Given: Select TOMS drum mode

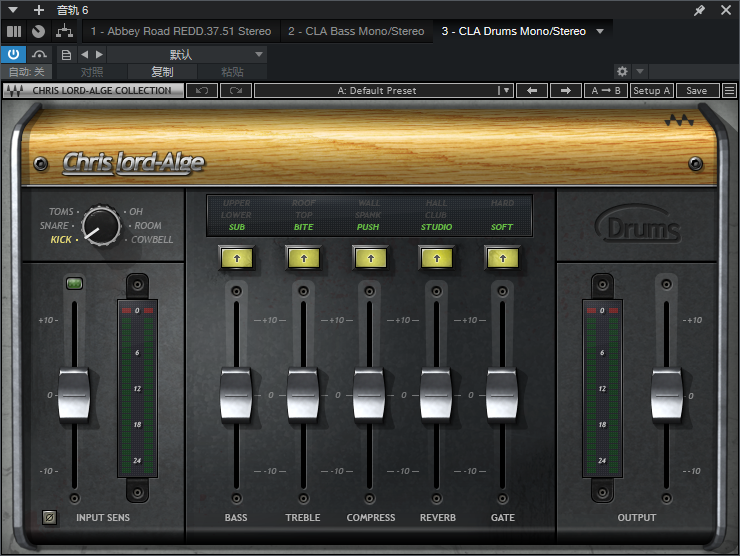Looking at the screenshot, I should 61,211.
